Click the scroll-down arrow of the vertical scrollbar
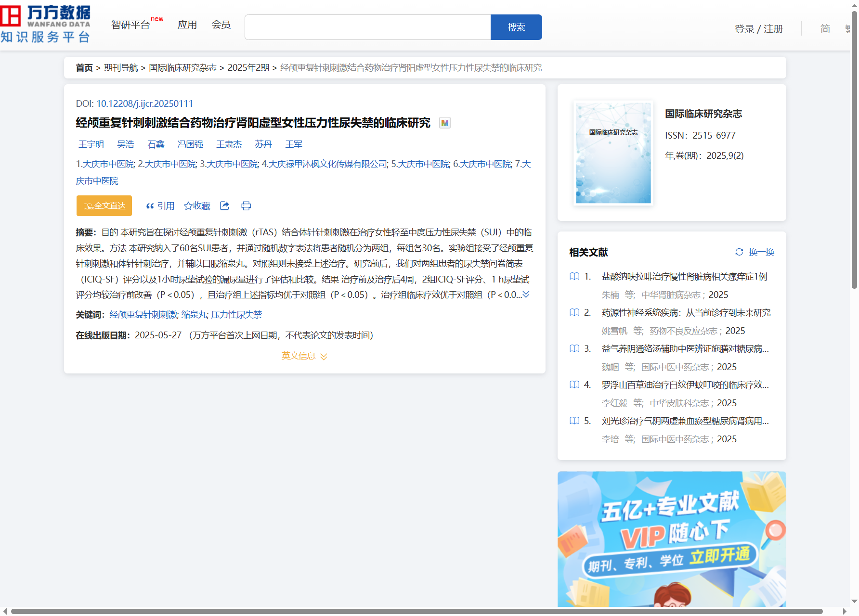Image resolution: width=859 pixels, height=616 pixels. pyautogui.click(x=855, y=601)
